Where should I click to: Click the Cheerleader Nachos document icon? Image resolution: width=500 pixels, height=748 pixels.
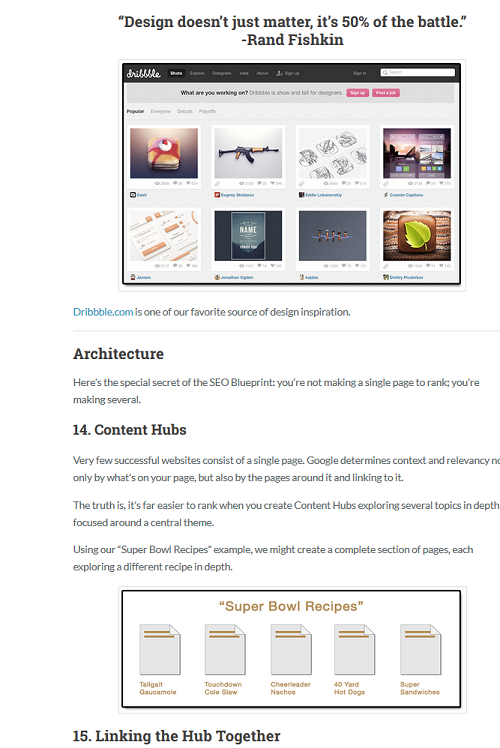pos(291,649)
